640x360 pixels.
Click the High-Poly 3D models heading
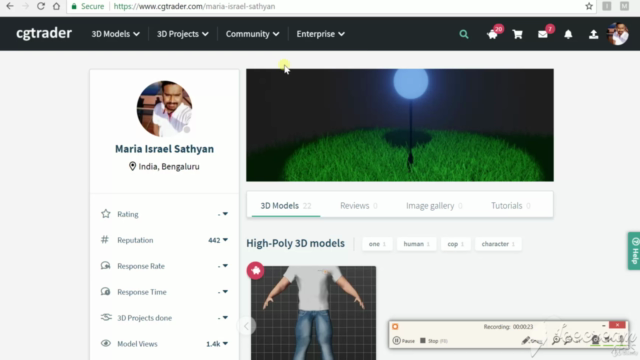coord(296,243)
